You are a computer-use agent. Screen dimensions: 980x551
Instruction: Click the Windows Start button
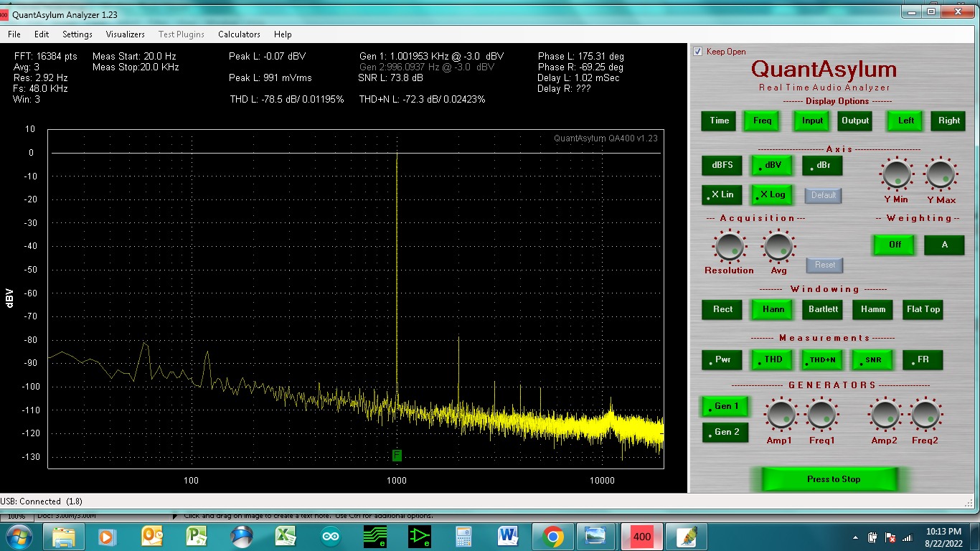pyautogui.click(x=19, y=536)
